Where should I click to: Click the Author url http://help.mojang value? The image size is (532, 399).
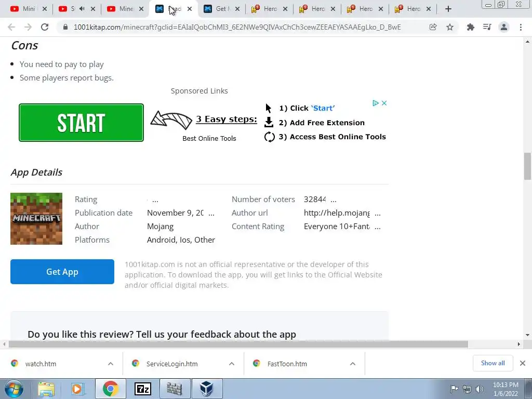point(337,212)
